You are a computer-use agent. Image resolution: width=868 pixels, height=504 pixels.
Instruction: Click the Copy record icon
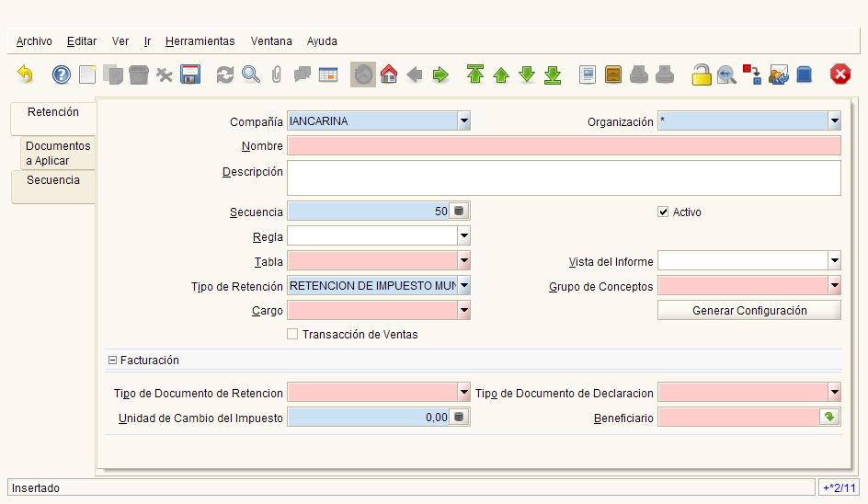coord(113,74)
